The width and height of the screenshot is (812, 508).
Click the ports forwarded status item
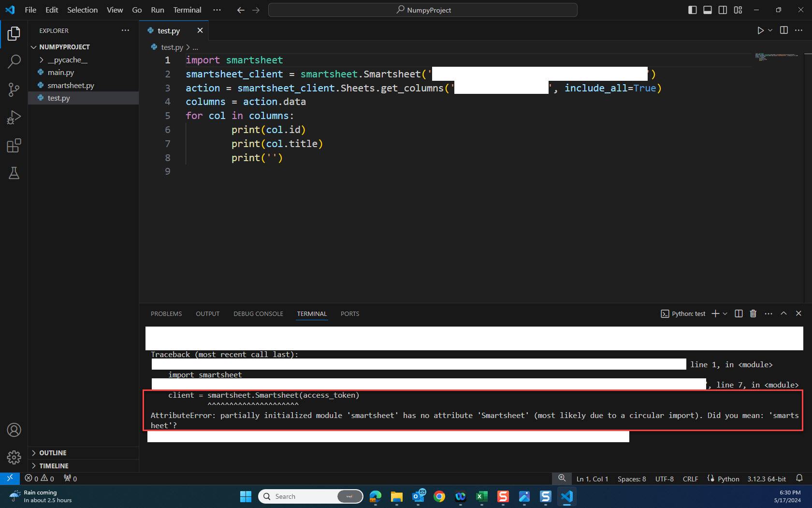coord(71,478)
